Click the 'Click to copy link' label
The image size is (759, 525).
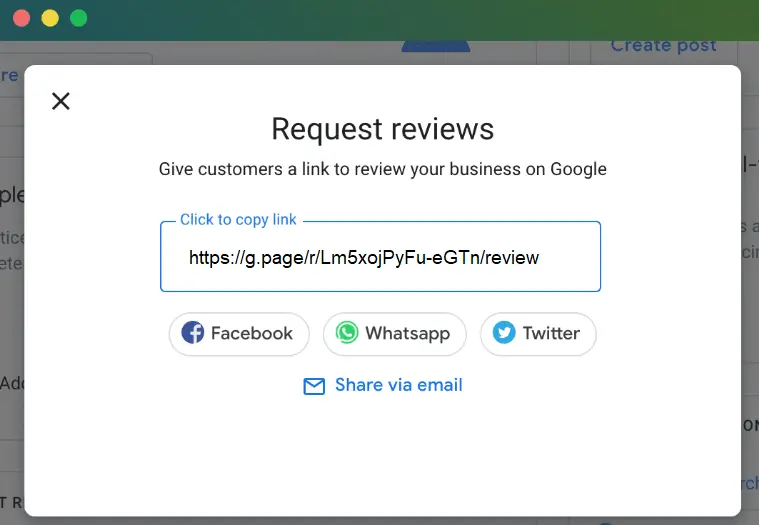[x=238, y=220]
